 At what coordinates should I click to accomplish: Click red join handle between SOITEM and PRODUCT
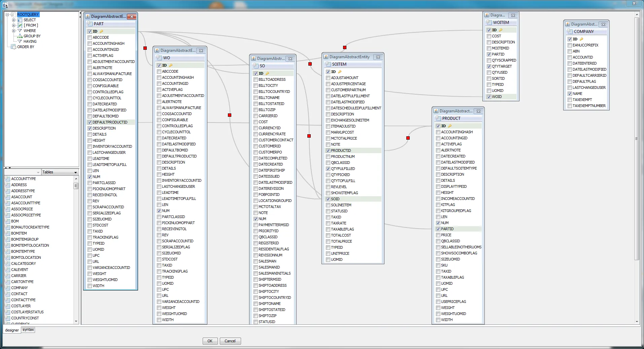coord(408,138)
